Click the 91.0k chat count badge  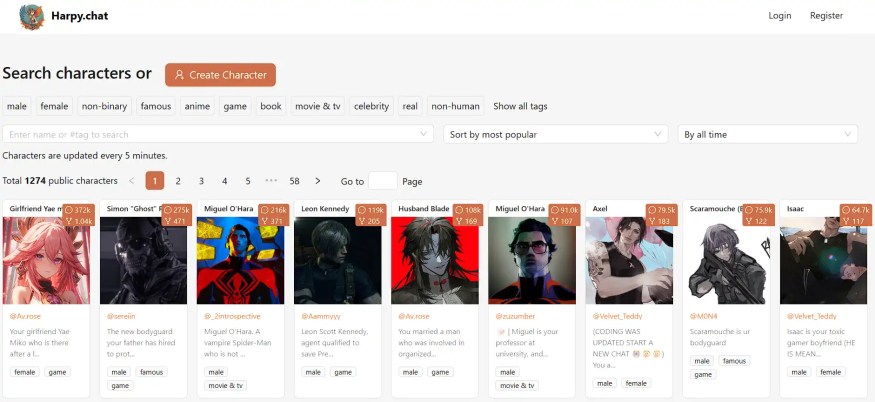point(564,210)
